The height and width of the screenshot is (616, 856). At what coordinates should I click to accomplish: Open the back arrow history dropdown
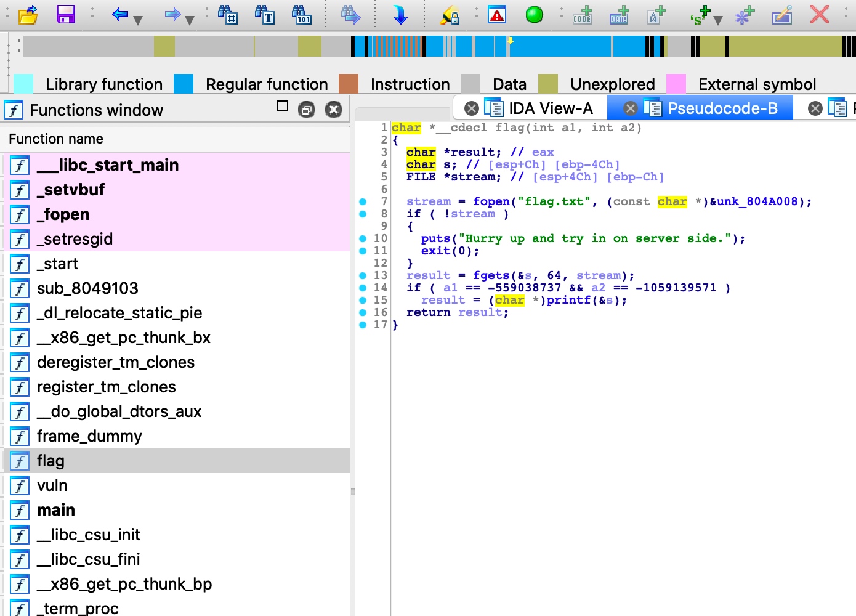[x=138, y=20]
